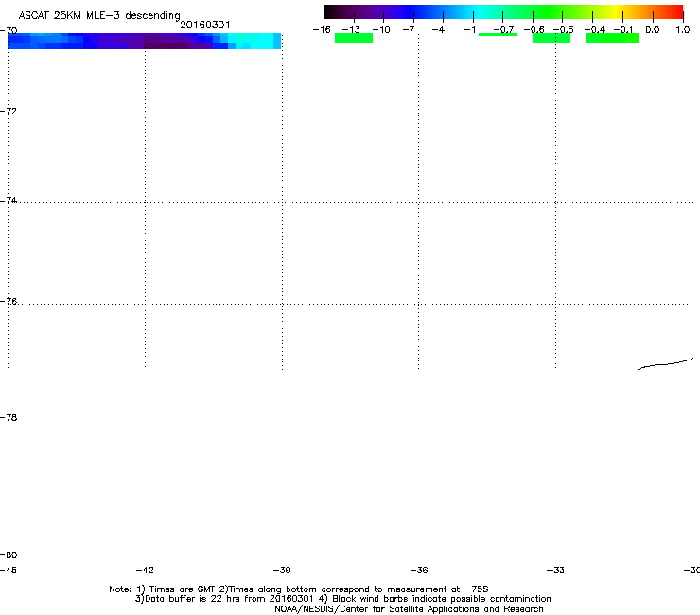Click the -4 color scale label
The height and width of the screenshot is (615, 700).
pos(438,30)
